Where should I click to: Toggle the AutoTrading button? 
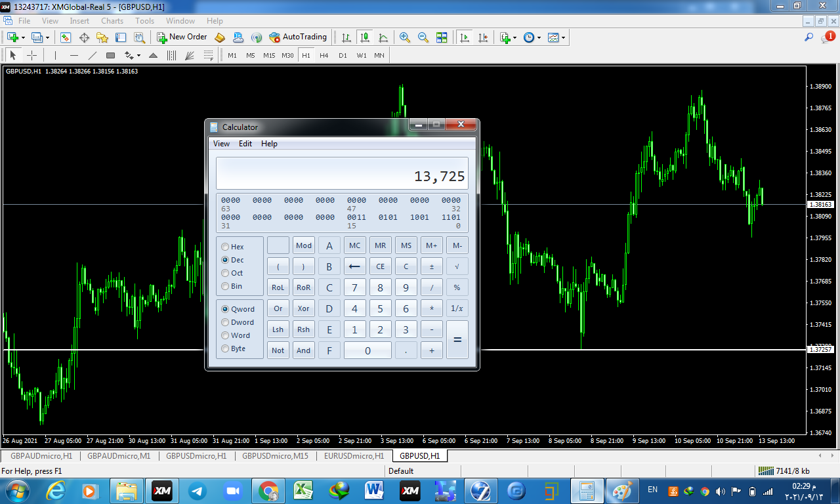point(298,37)
